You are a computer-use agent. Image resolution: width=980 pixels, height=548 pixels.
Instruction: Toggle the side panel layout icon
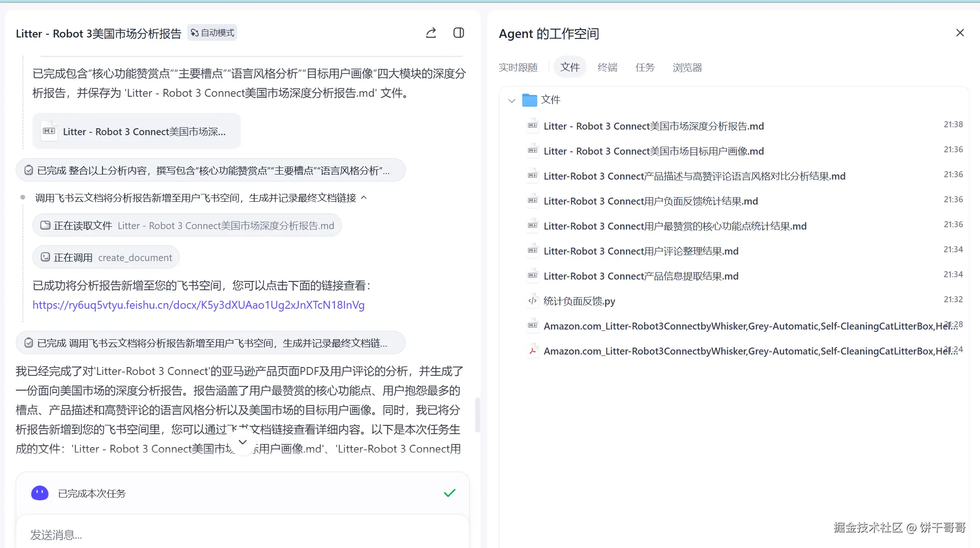point(459,33)
